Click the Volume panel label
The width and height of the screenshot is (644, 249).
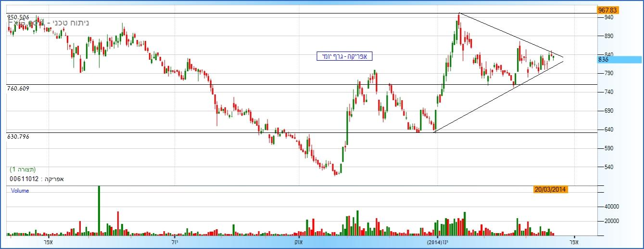tap(20, 191)
